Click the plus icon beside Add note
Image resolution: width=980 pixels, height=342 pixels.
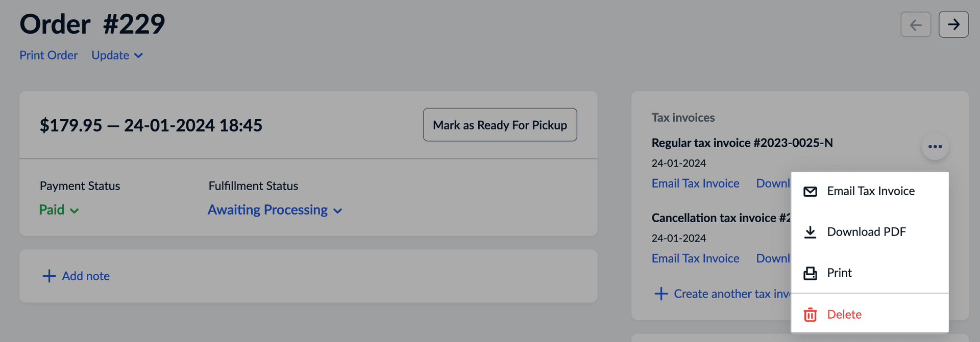(x=49, y=276)
